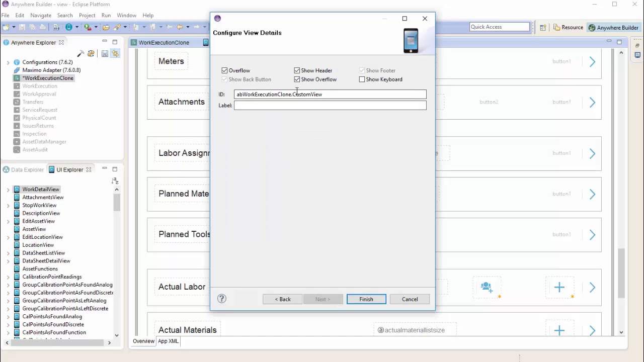Click the Cancel button in dialog
The height and width of the screenshot is (362, 644).
[x=410, y=299]
